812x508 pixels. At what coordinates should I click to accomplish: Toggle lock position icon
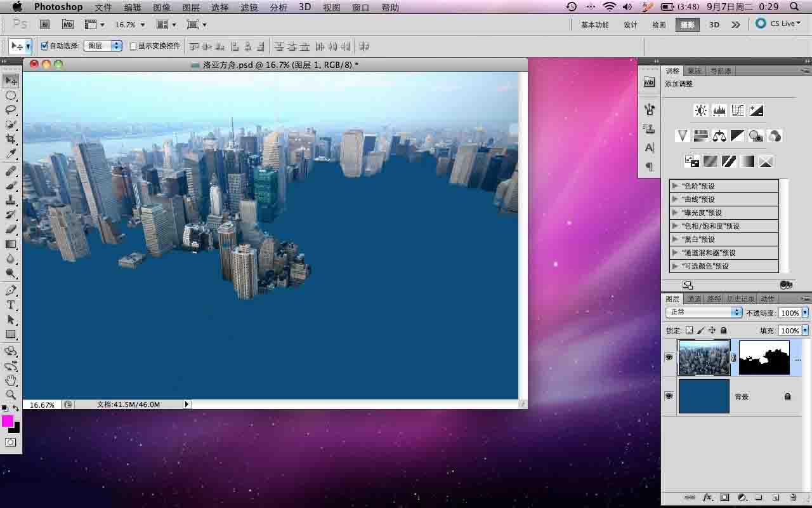click(x=712, y=330)
